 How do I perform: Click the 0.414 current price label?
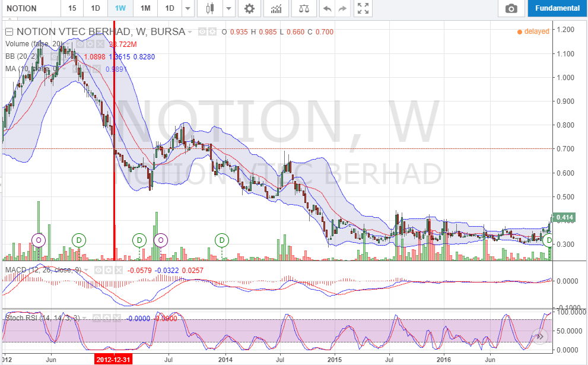point(564,217)
